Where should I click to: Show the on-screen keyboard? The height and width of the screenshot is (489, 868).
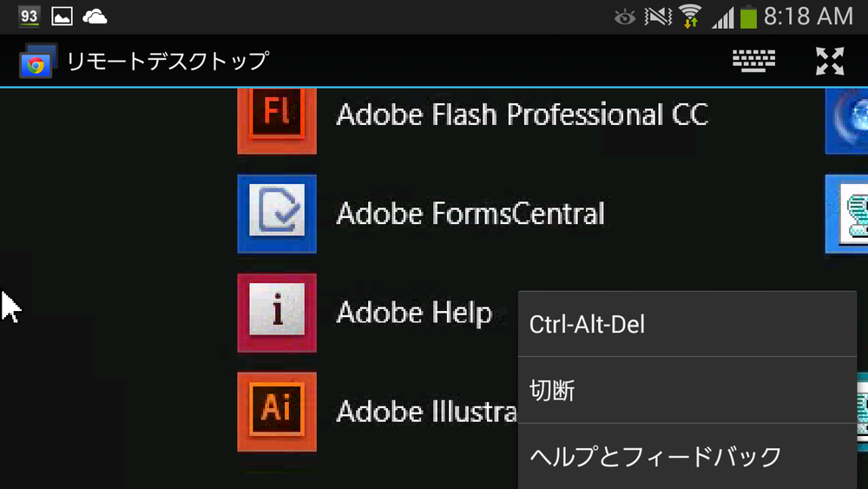753,61
